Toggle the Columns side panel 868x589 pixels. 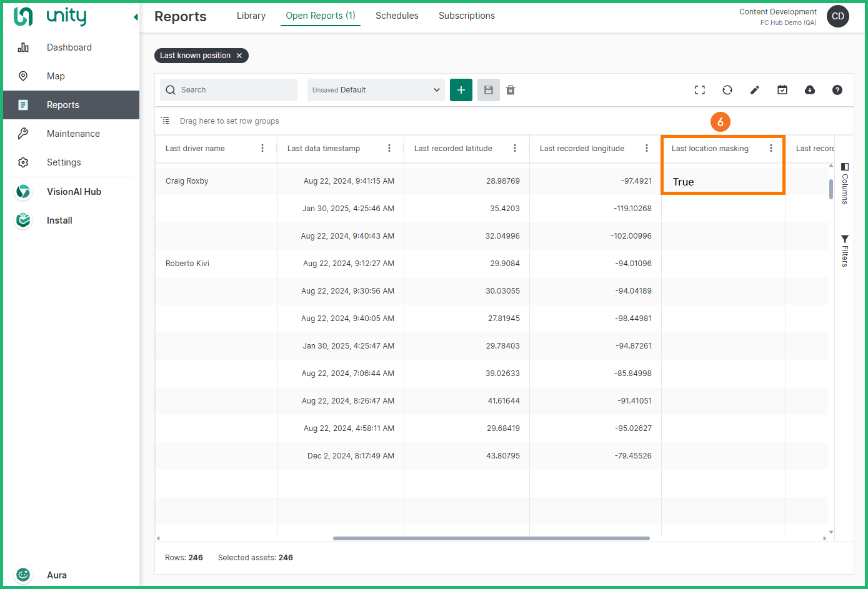point(845,183)
